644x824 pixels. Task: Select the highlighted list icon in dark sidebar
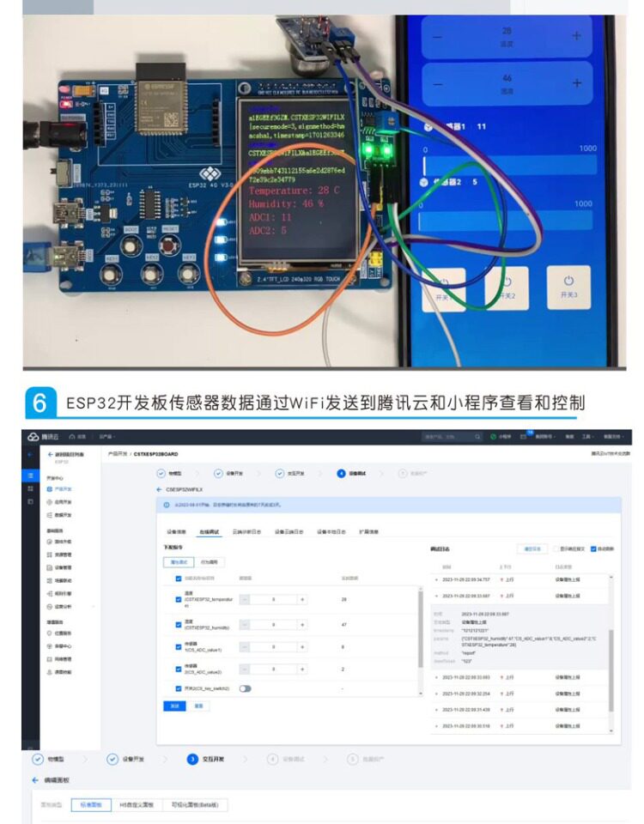[30, 476]
